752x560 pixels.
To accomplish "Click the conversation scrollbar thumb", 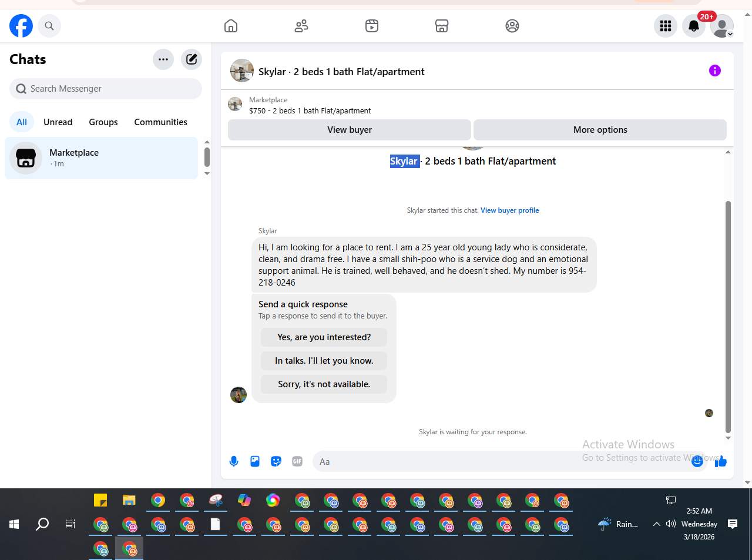I will (x=728, y=317).
